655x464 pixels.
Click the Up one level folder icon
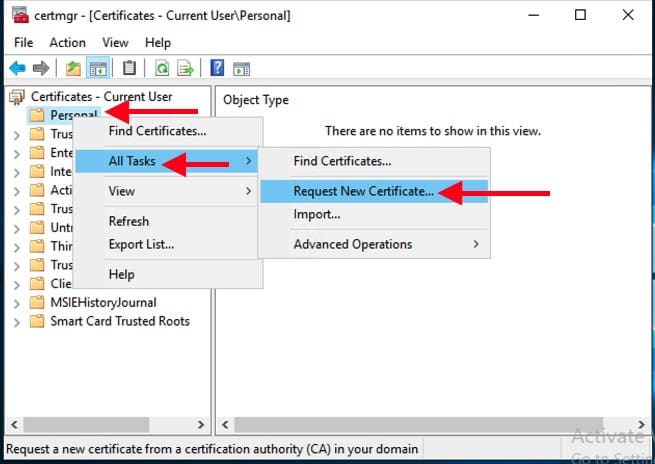tap(73, 68)
